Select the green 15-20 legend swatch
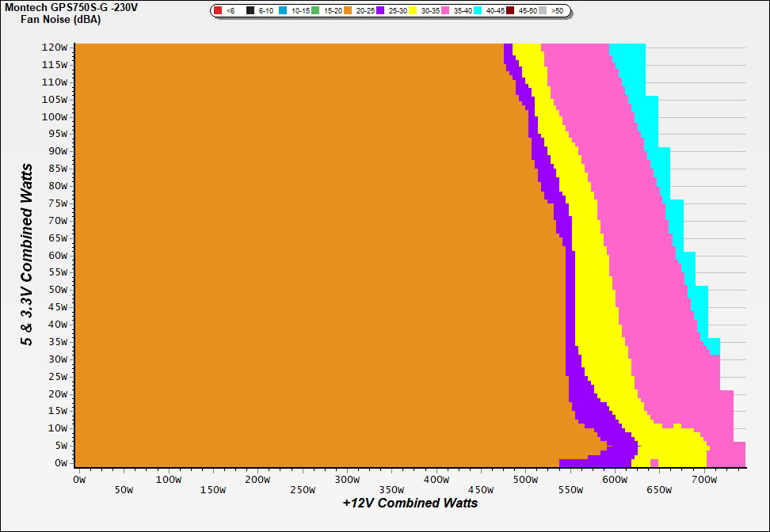This screenshot has height=532, width=770. (x=315, y=11)
